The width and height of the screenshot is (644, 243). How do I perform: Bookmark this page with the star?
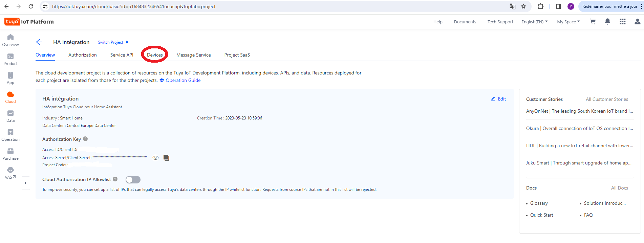pyautogui.click(x=523, y=6)
